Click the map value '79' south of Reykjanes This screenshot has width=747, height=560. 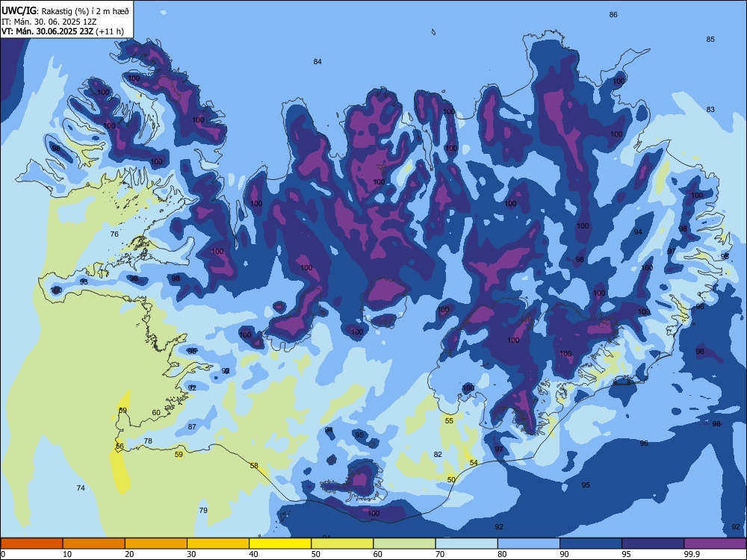pyautogui.click(x=203, y=511)
